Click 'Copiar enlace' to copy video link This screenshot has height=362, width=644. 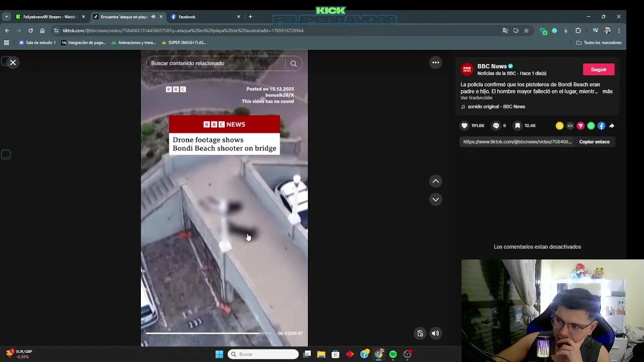594,142
